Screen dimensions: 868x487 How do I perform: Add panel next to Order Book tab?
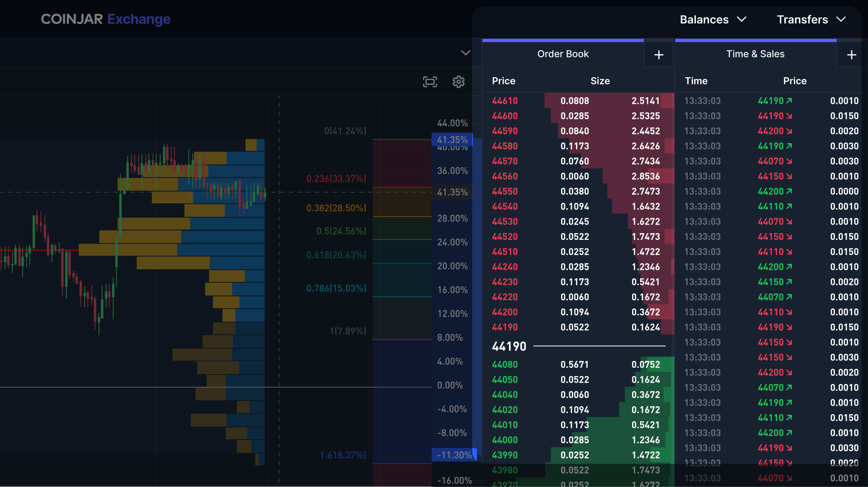tap(659, 55)
